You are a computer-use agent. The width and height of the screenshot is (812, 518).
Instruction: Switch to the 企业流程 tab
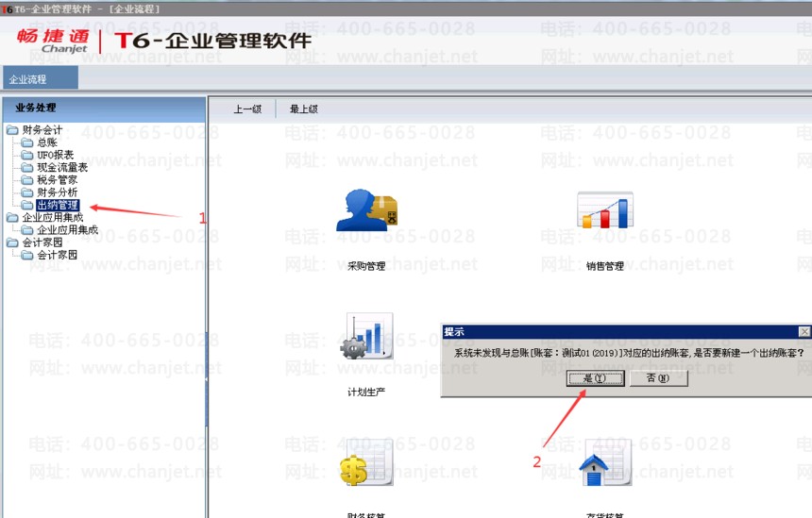pyautogui.click(x=41, y=78)
